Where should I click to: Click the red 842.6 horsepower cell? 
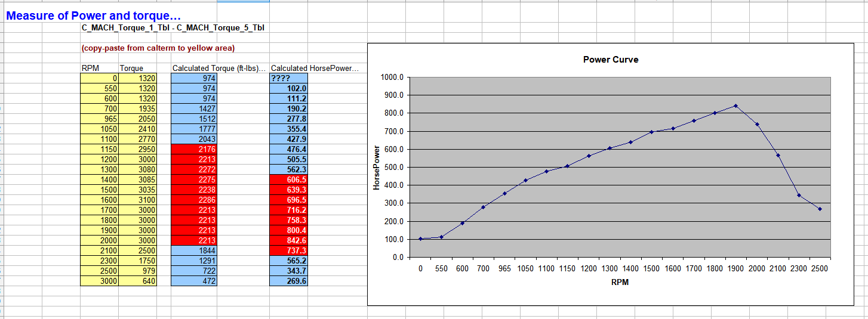(x=289, y=240)
